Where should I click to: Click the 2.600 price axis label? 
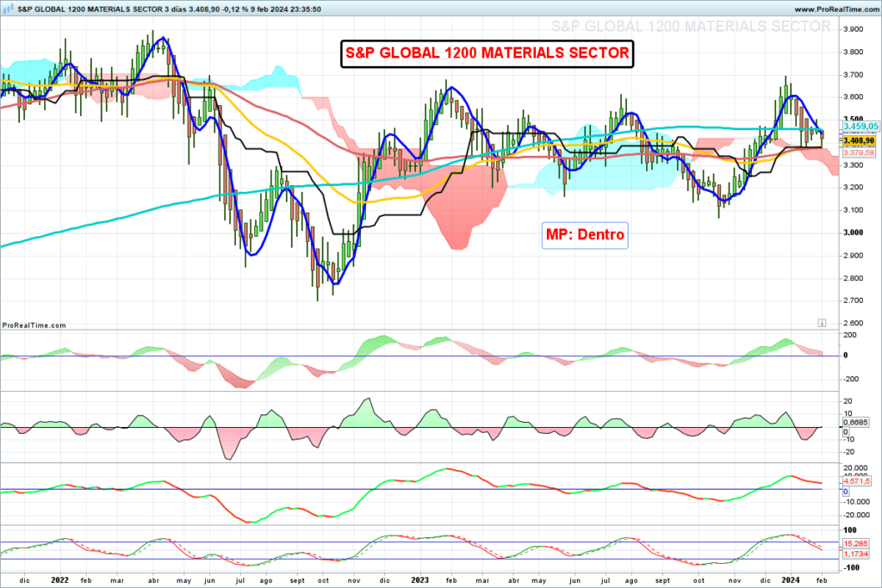tap(854, 323)
